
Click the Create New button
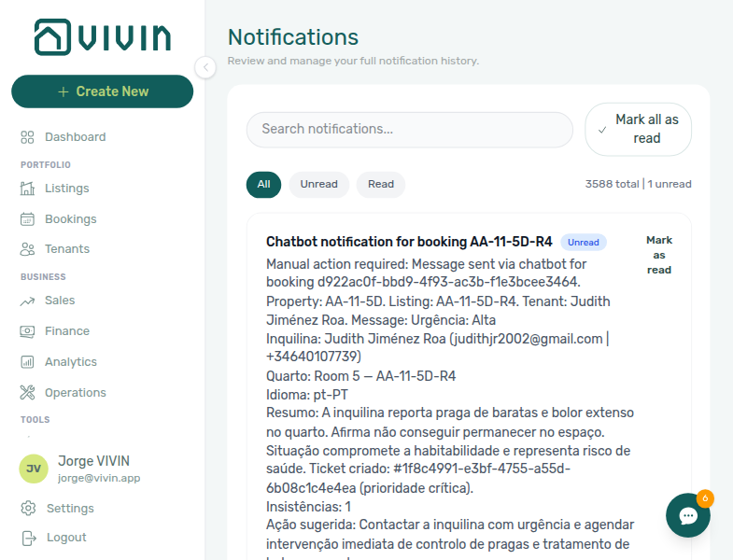pyautogui.click(x=103, y=91)
